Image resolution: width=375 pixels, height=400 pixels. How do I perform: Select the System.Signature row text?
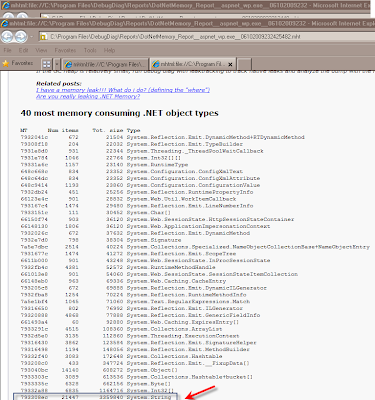pyautogui.click(x=154, y=240)
